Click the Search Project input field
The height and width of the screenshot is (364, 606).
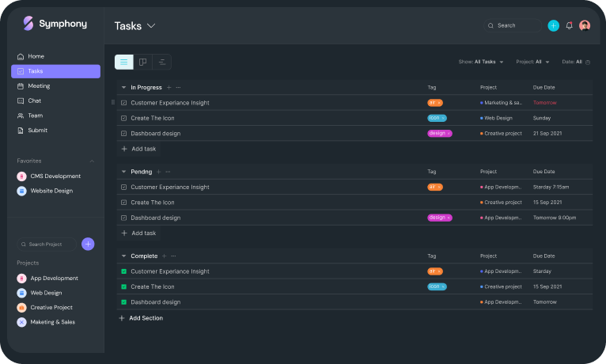47,245
